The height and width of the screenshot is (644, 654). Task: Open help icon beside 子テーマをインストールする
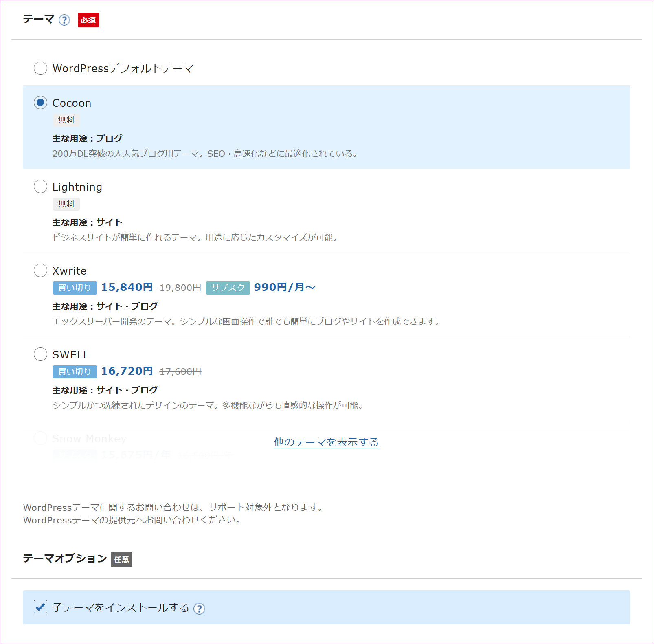point(199,609)
